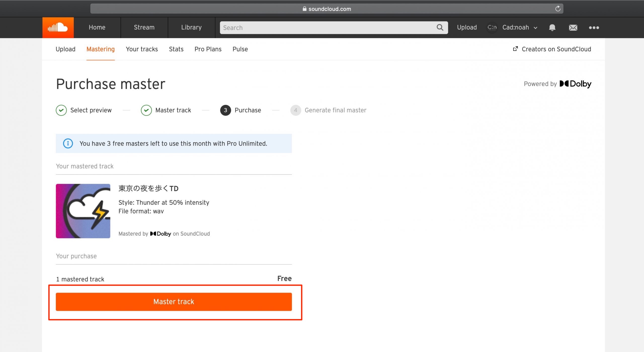Click Upload in the top header
The image size is (644, 352).
(x=467, y=27)
